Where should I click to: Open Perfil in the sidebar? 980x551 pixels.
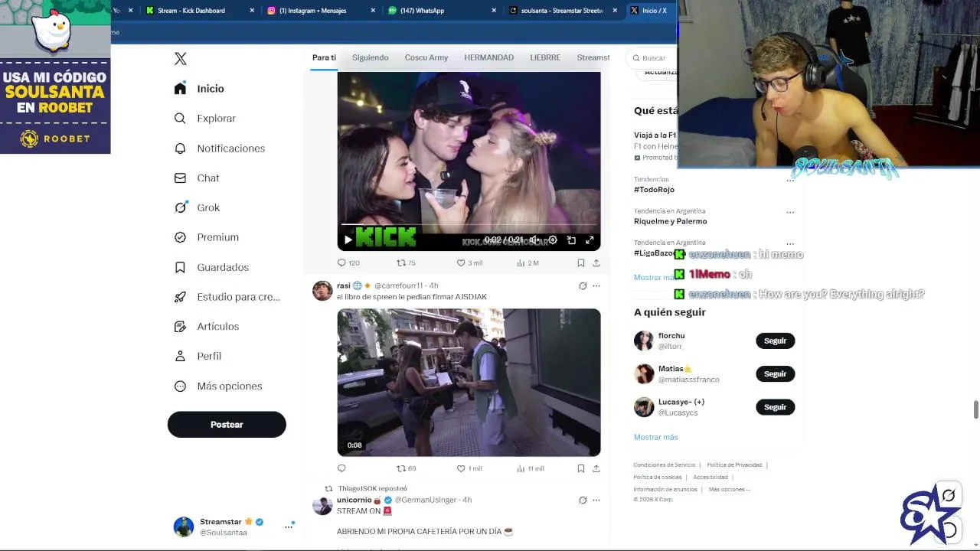[x=198, y=357]
